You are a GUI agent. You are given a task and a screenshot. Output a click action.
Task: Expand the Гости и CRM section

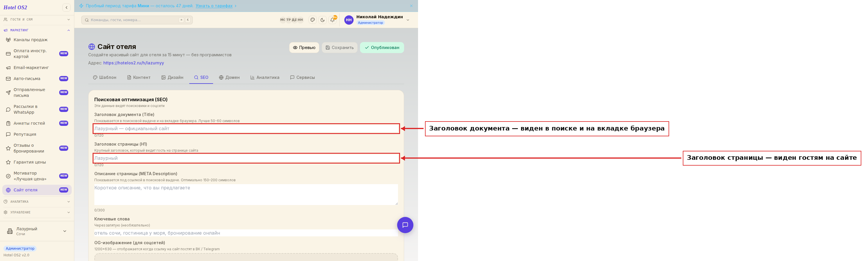(37, 19)
